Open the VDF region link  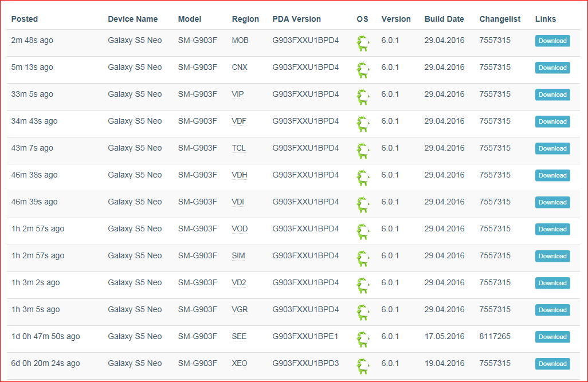point(239,121)
